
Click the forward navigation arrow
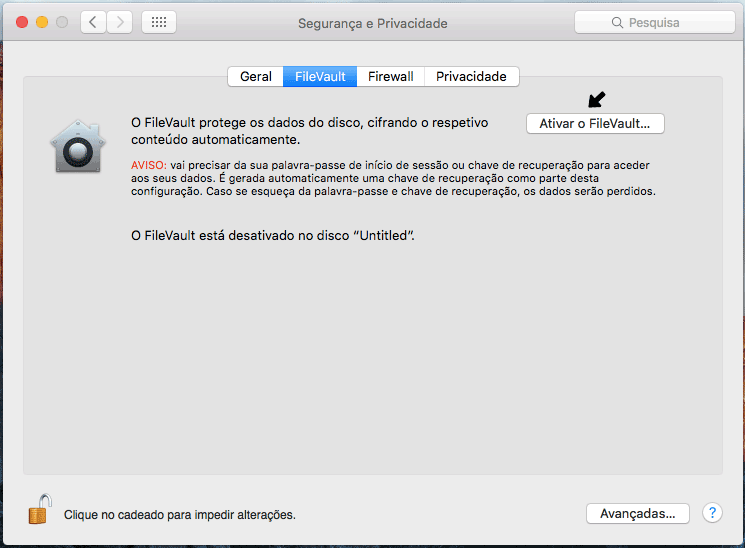(119, 22)
